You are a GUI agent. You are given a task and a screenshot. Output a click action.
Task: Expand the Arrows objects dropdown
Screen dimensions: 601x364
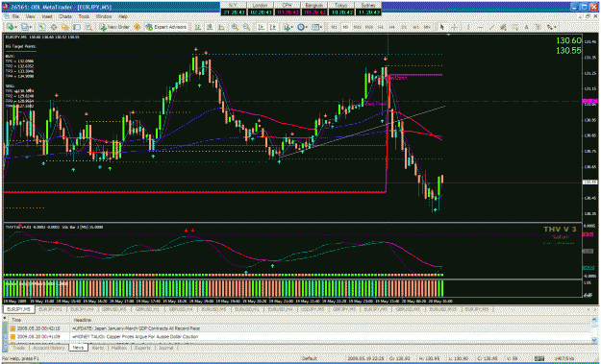point(555,27)
